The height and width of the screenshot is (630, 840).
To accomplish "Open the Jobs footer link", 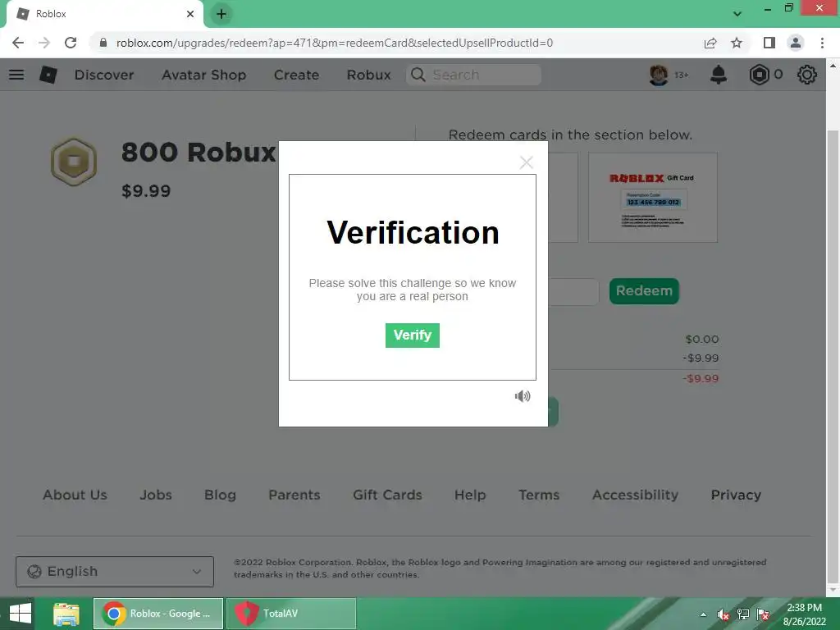I will [156, 495].
